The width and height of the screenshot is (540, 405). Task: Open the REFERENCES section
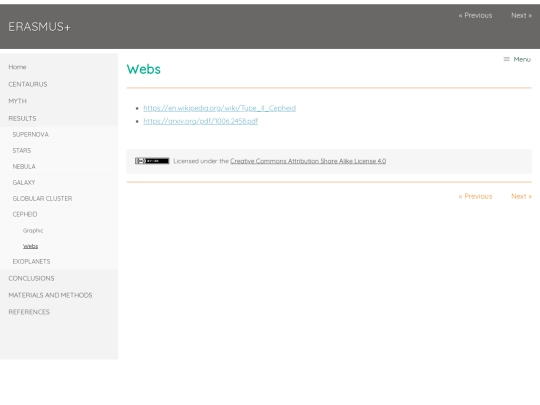(29, 312)
